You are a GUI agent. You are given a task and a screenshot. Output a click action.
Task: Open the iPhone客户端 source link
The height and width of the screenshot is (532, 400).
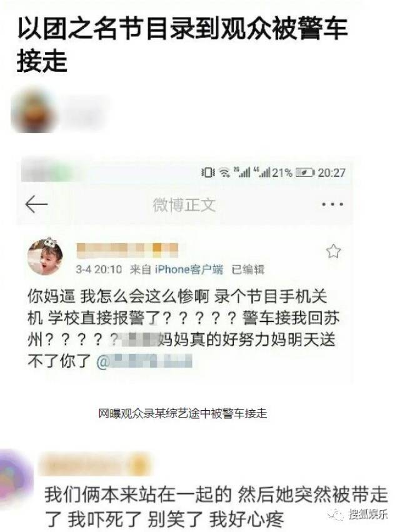pyautogui.click(x=189, y=269)
